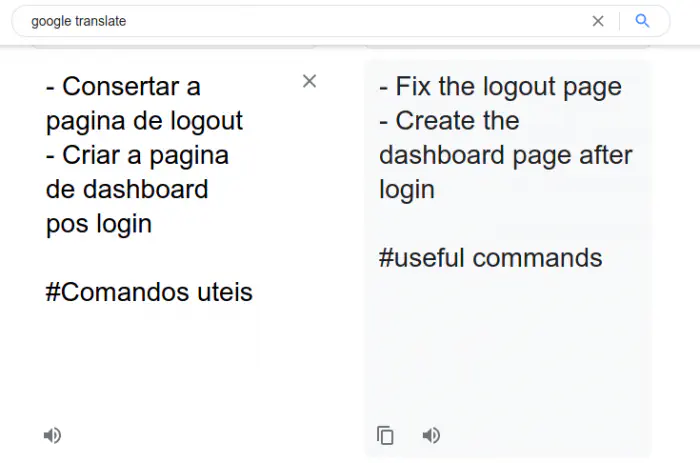Click 'dashboard page after' in the translation
This screenshot has height=463, width=700.
tap(505, 155)
